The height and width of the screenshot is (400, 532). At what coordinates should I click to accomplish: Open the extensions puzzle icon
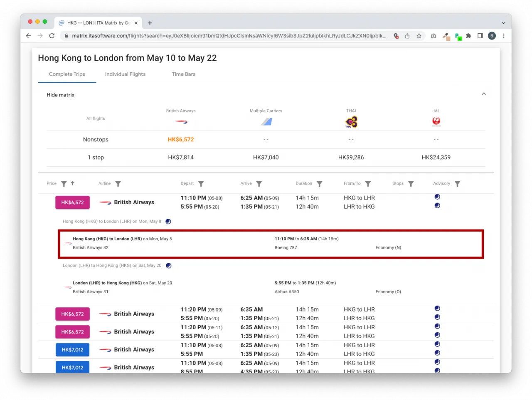click(x=468, y=36)
